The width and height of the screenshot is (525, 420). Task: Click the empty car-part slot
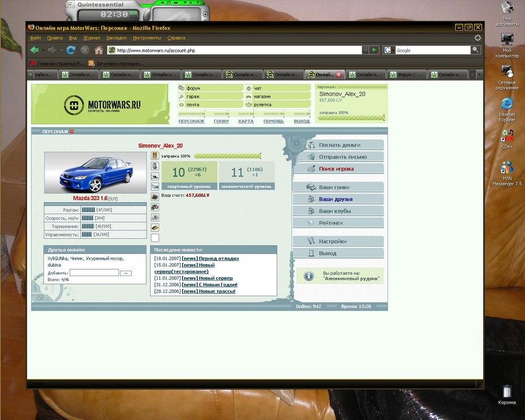click(x=155, y=238)
